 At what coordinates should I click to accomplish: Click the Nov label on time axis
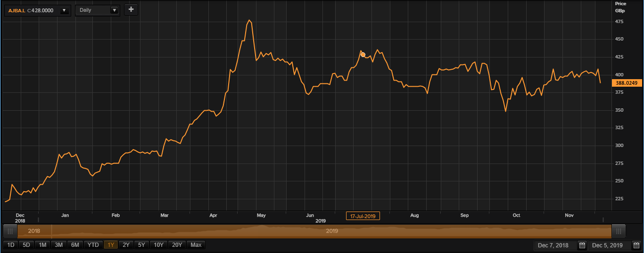(569, 215)
